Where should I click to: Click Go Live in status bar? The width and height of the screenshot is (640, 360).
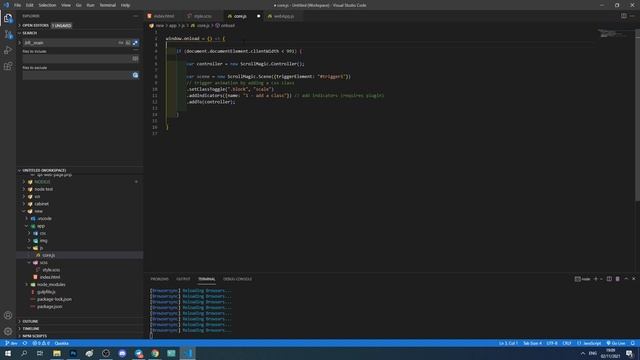(x=616, y=343)
